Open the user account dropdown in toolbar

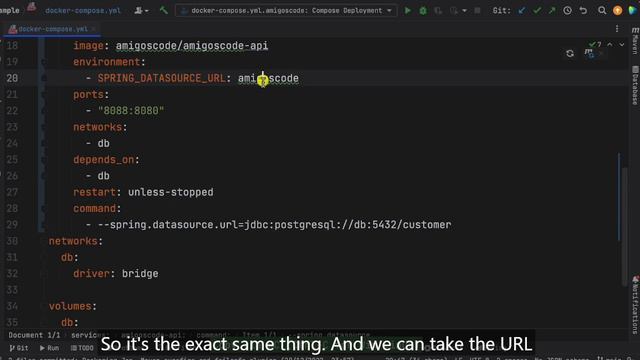[141, 11]
